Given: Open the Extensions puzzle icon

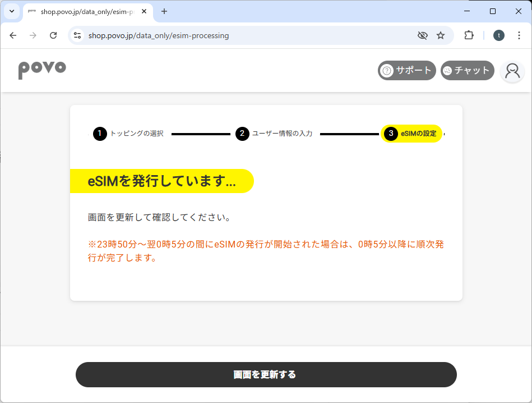Looking at the screenshot, I should coord(469,35).
